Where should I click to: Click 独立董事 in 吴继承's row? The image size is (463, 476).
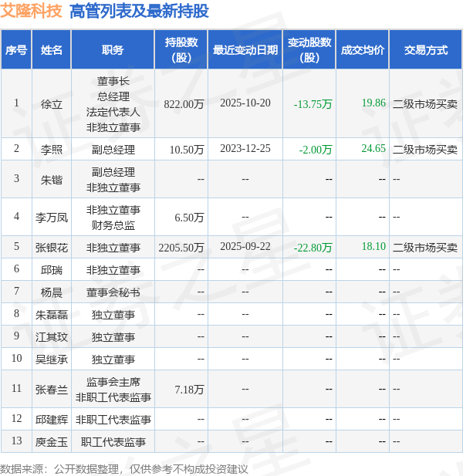(x=113, y=360)
